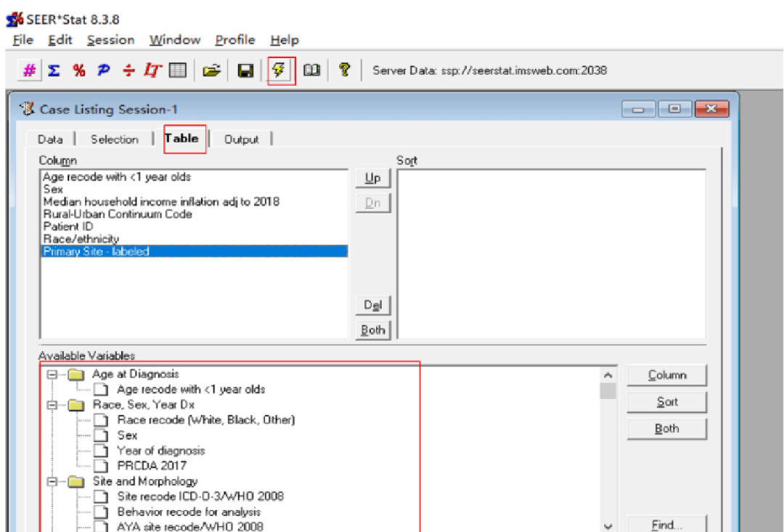Select Primary Site - labeled row
784x532 pixels.
point(194,252)
